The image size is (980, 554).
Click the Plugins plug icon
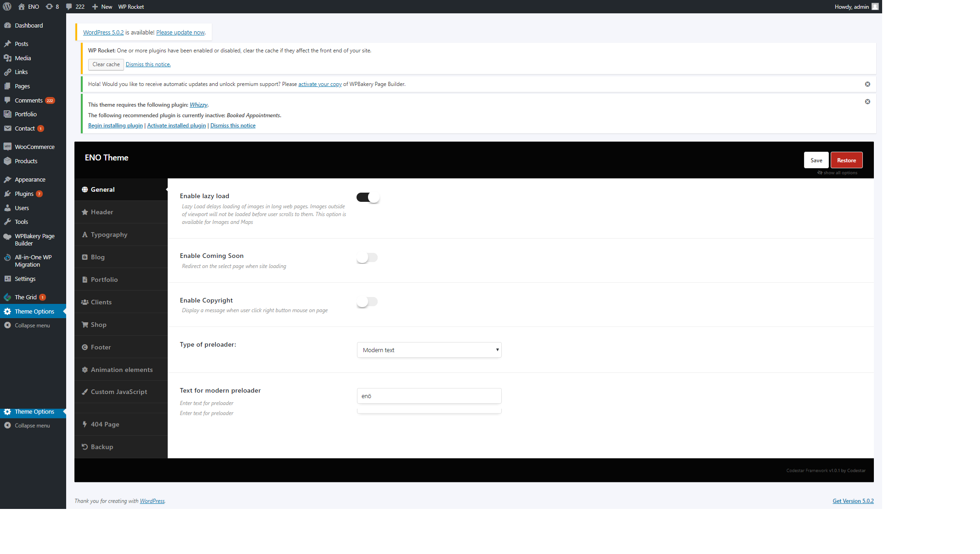point(7,194)
